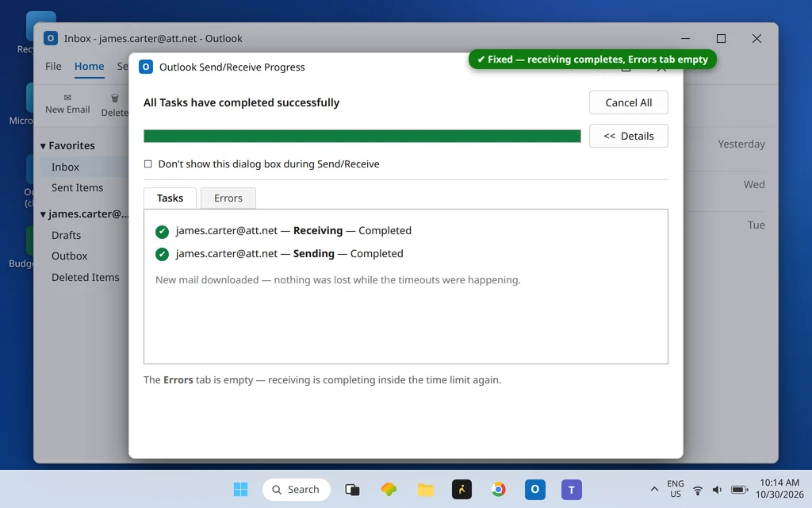This screenshot has height=508, width=812.
Task: Collapse the Favorites section in folder pane
Action: (x=43, y=146)
